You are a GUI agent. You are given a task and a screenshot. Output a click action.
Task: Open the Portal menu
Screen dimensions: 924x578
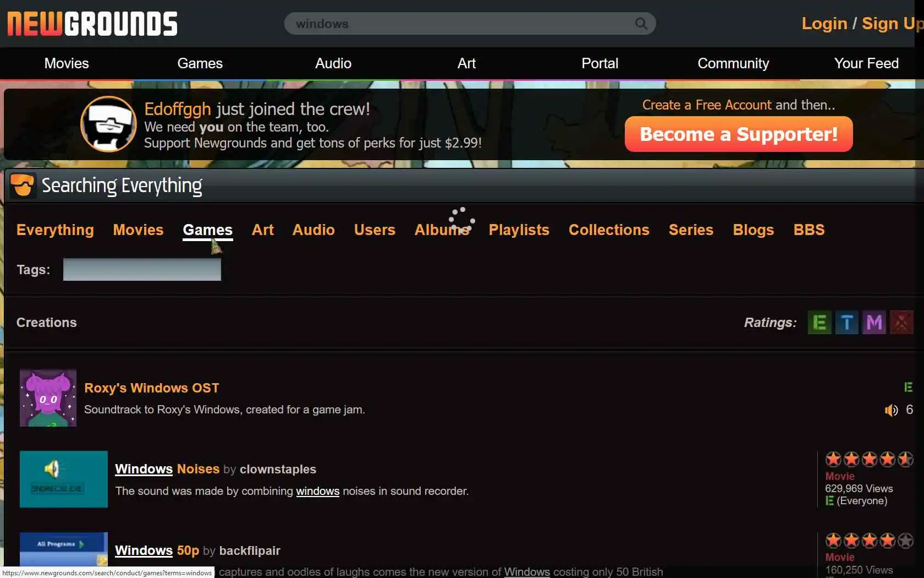tap(600, 63)
